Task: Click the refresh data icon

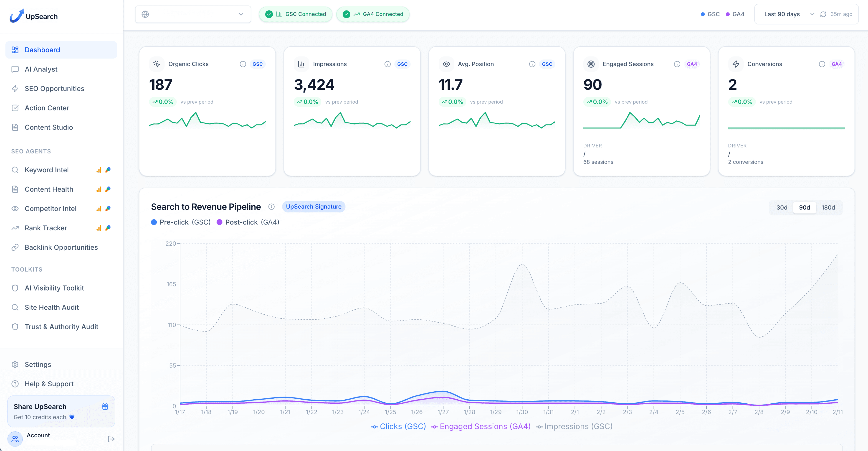Action: click(x=823, y=14)
